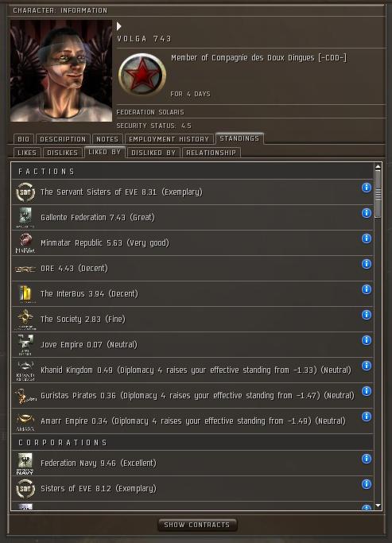
Task: Click The InterBus faction logo
Action: coord(25,293)
